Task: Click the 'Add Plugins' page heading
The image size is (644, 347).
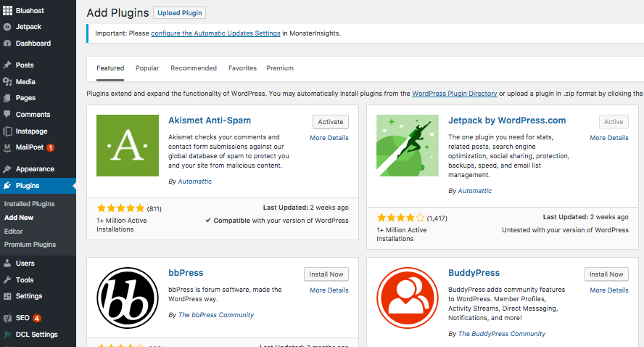Action: (118, 13)
